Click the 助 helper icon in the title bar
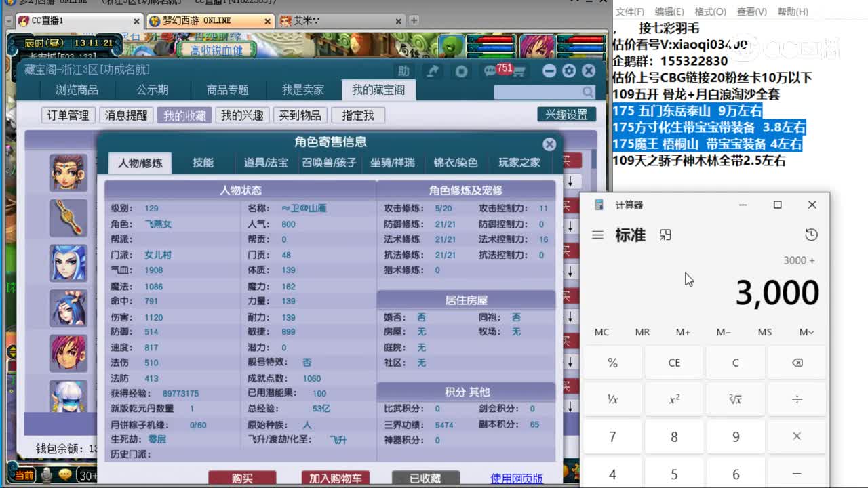The height and width of the screenshot is (488, 868). click(x=404, y=70)
